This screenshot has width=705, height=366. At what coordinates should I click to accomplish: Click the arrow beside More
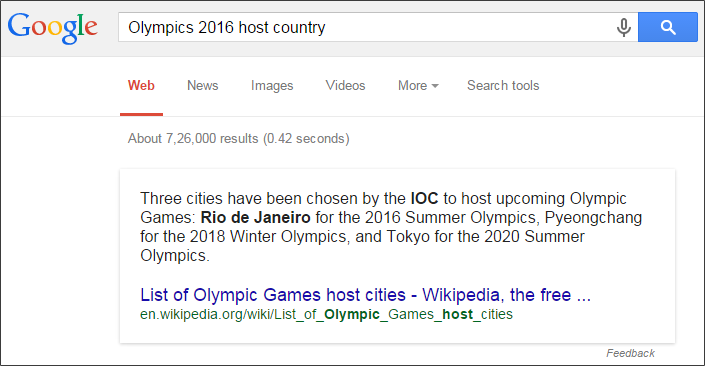[435, 86]
